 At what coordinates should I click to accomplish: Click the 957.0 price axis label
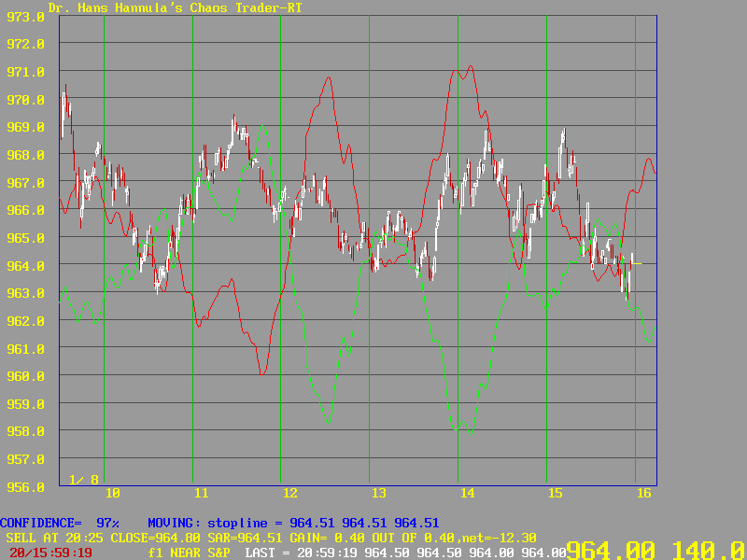click(x=25, y=459)
